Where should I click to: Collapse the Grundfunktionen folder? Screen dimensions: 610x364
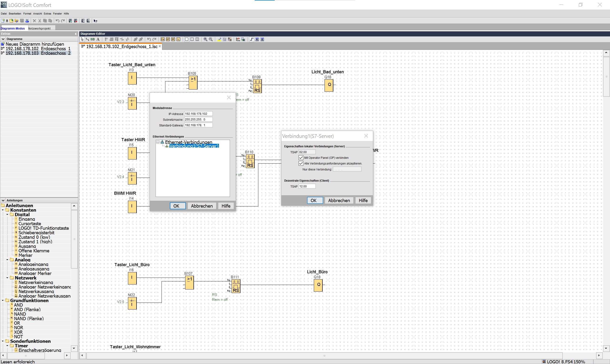tap(3, 300)
